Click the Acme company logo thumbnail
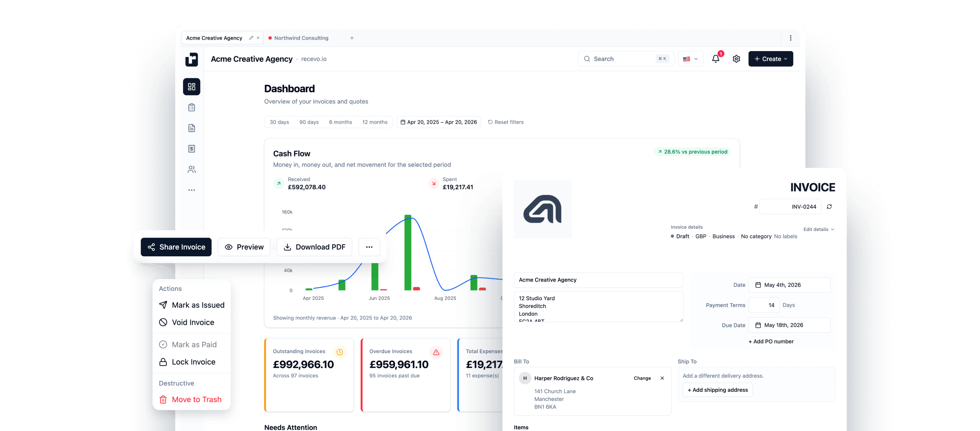 (543, 209)
